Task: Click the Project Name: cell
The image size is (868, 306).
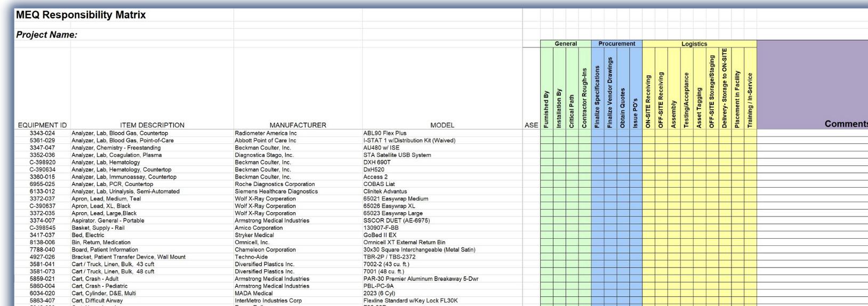Action: [46, 35]
